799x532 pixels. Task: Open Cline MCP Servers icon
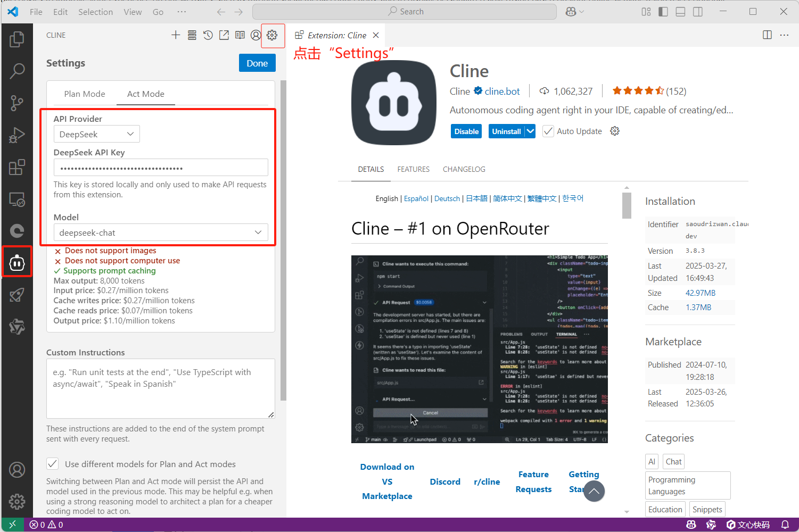click(192, 35)
